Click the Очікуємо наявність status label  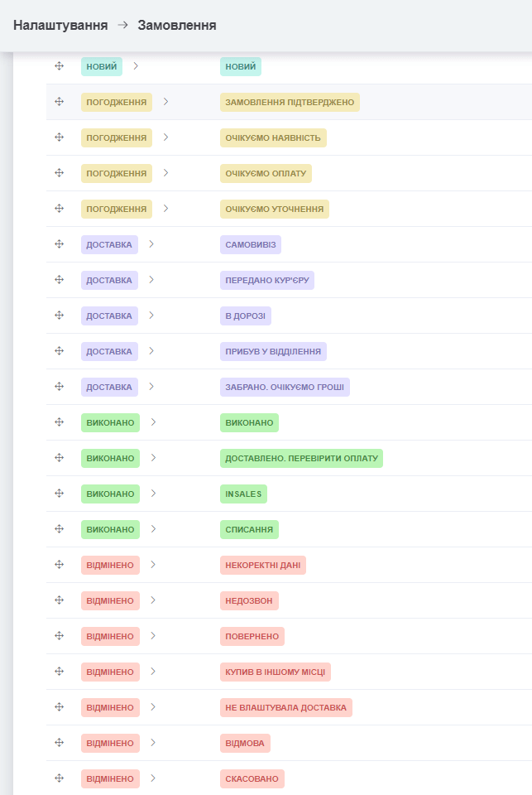[x=273, y=137]
